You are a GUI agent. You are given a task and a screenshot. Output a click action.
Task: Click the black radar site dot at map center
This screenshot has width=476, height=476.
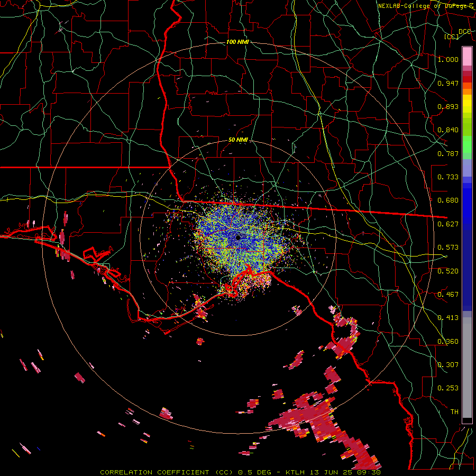coord(239,237)
